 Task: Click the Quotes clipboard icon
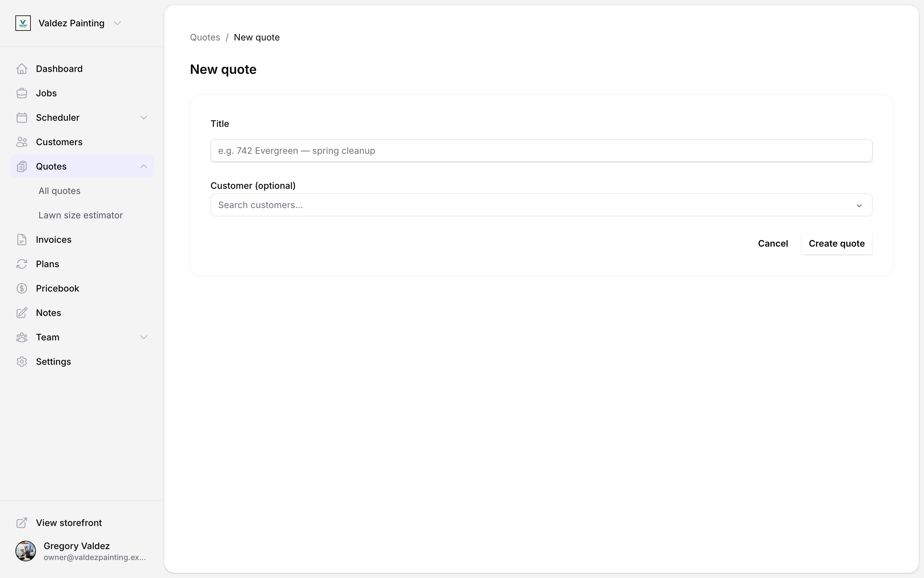(22, 167)
